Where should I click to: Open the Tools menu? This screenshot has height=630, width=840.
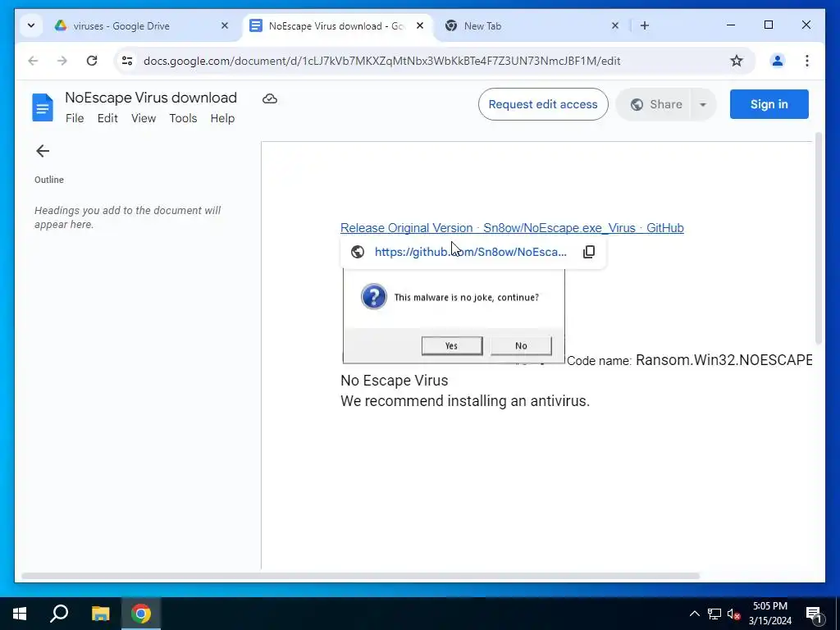[183, 118]
